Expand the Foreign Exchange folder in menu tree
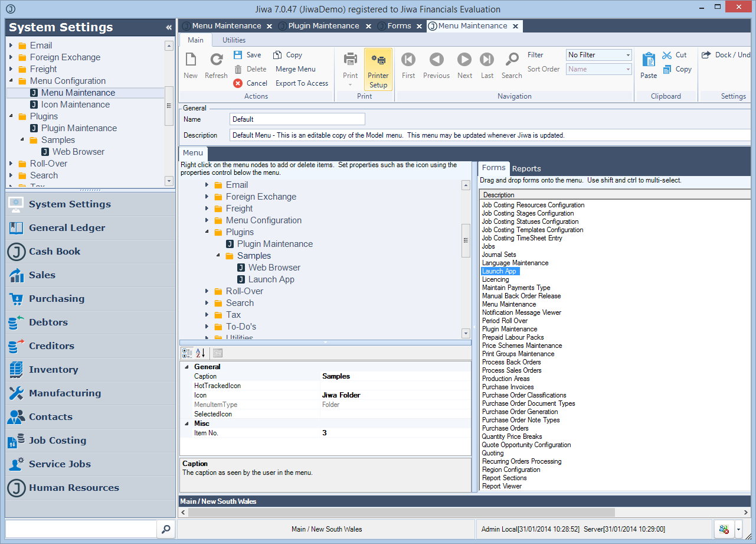This screenshot has height=544, width=756. pyautogui.click(x=207, y=197)
